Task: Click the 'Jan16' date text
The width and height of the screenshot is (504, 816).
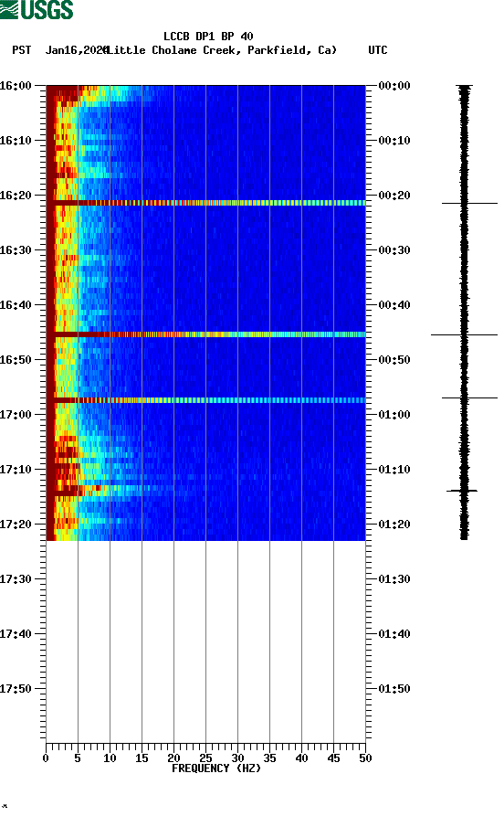Action: (61, 50)
